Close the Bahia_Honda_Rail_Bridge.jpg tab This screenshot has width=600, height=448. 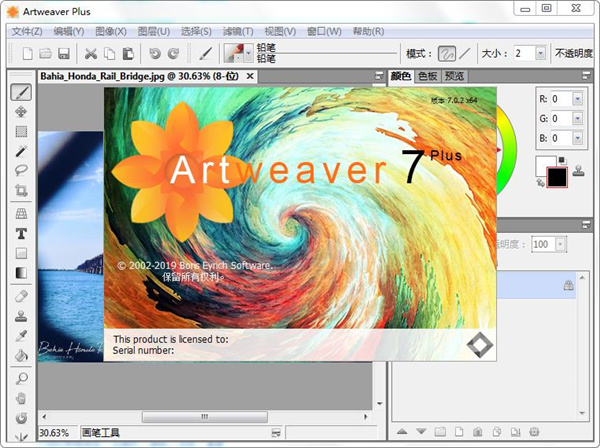[250, 76]
